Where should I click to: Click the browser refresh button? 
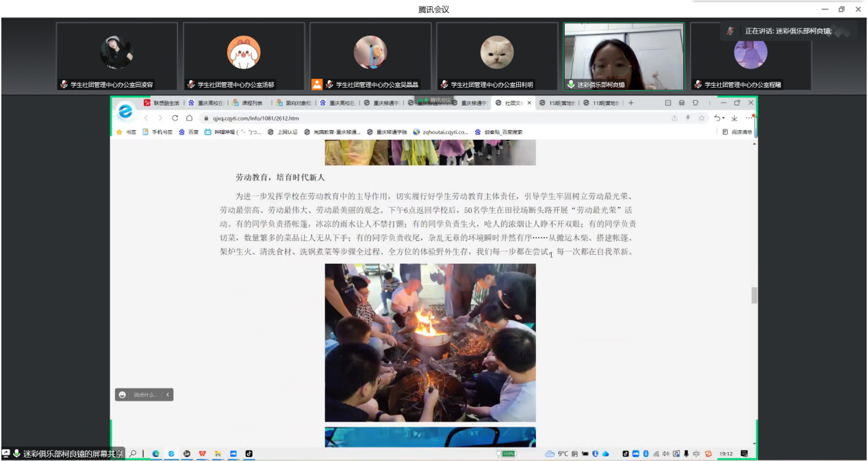pyautogui.click(x=175, y=118)
